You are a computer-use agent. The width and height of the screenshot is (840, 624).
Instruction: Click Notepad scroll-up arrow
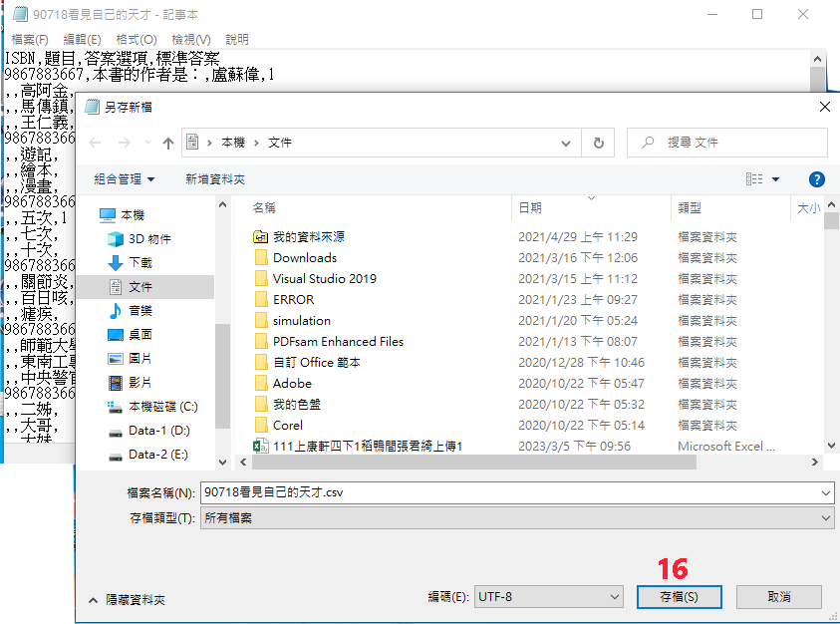tap(817, 59)
